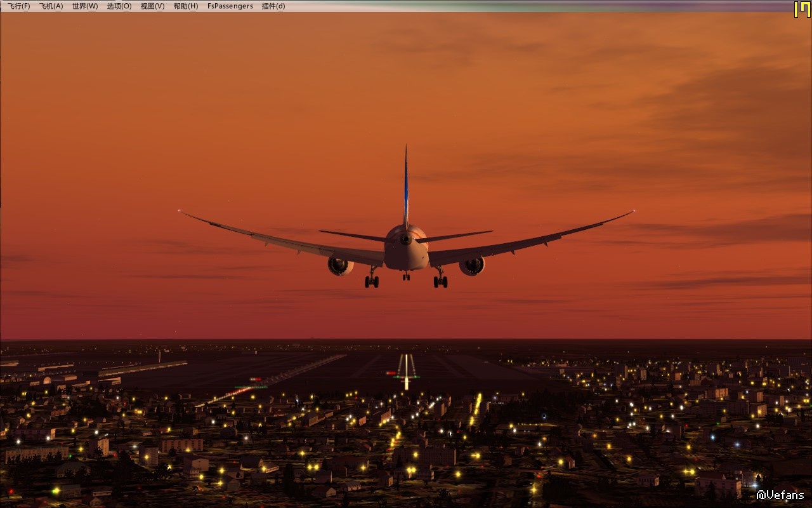Click the left runway's green threshold lights
Screen dimensions: 812x508
251,387
